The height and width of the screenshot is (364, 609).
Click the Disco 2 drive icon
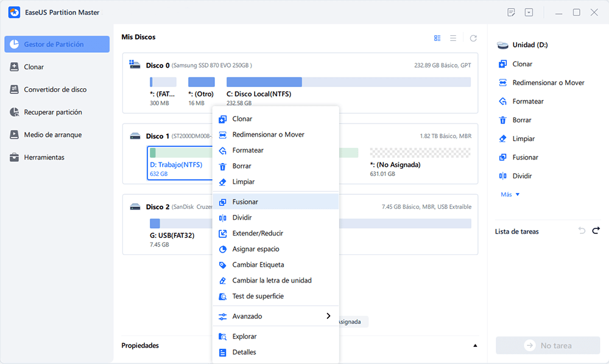click(x=135, y=207)
